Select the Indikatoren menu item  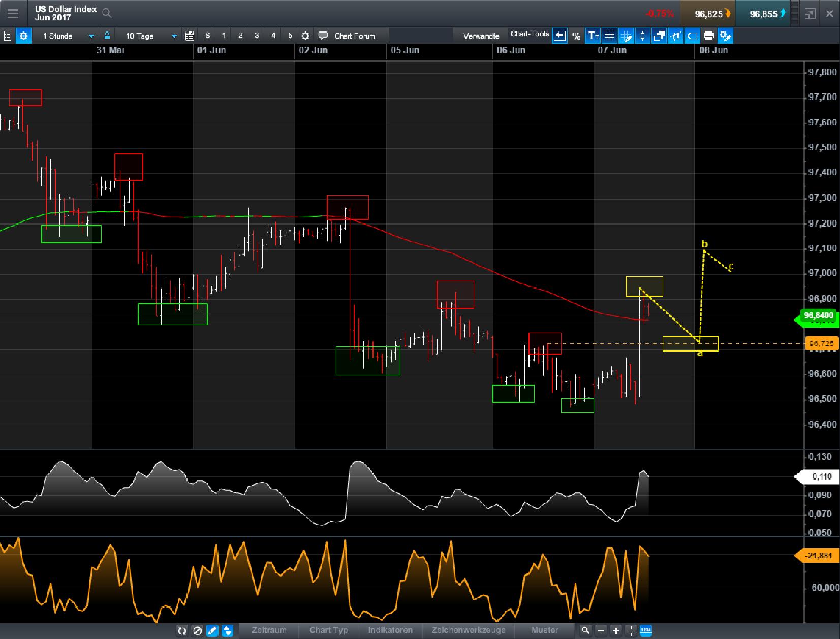pyautogui.click(x=390, y=630)
